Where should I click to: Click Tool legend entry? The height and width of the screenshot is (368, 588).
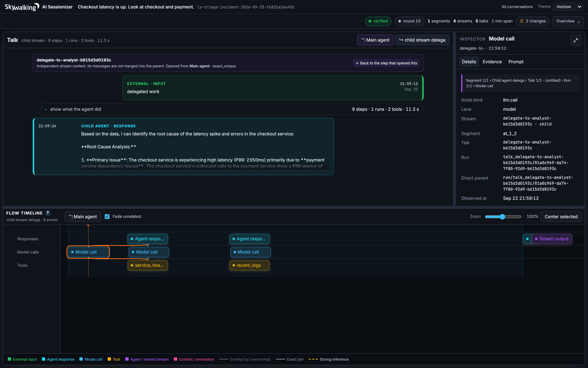pyautogui.click(x=114, y=359)
